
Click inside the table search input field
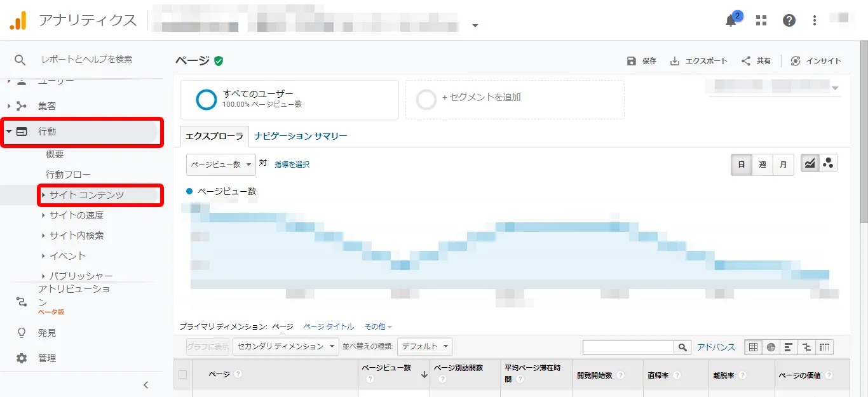click(629, 347)
